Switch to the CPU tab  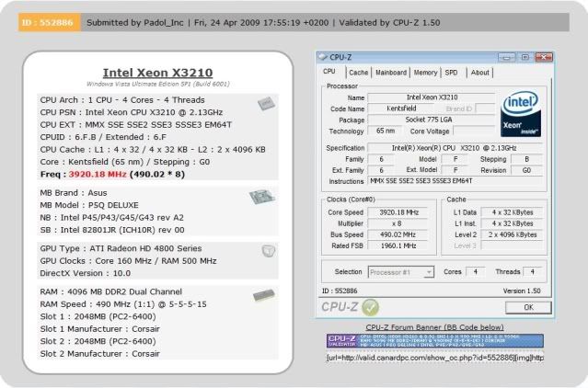[x=329, y=72]
